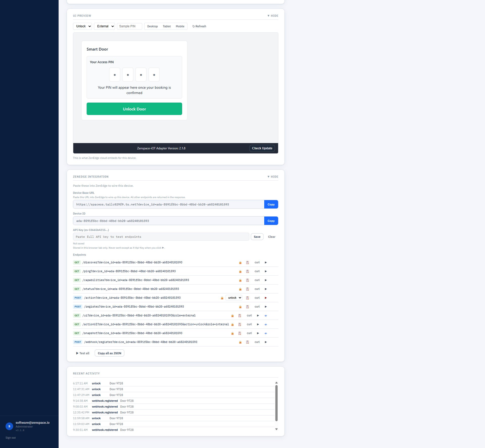
Task: Preview the /snapshot endpoint with the eye icon
Action: (266, 333)
